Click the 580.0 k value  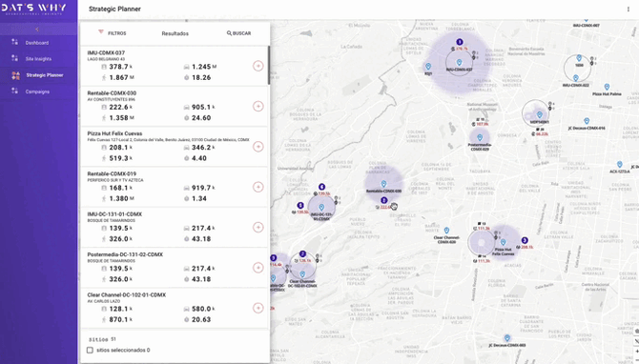[x=203, y=309]
